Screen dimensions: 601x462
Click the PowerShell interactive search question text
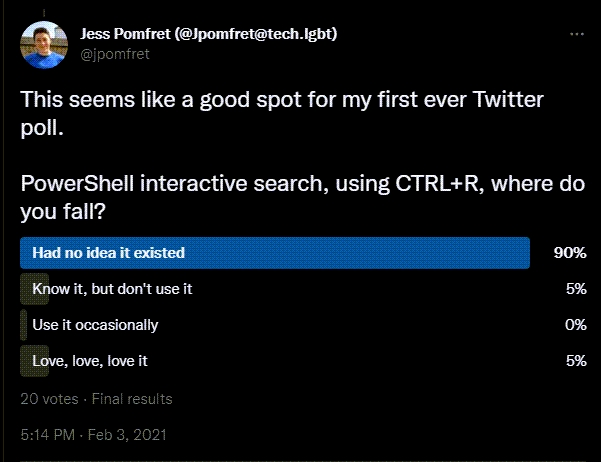[x=302, y=197]
